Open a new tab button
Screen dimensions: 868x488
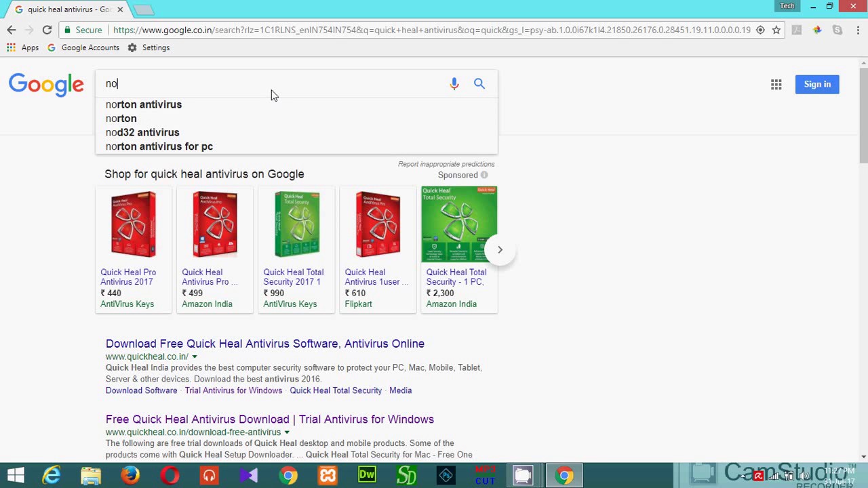point(144,9)
